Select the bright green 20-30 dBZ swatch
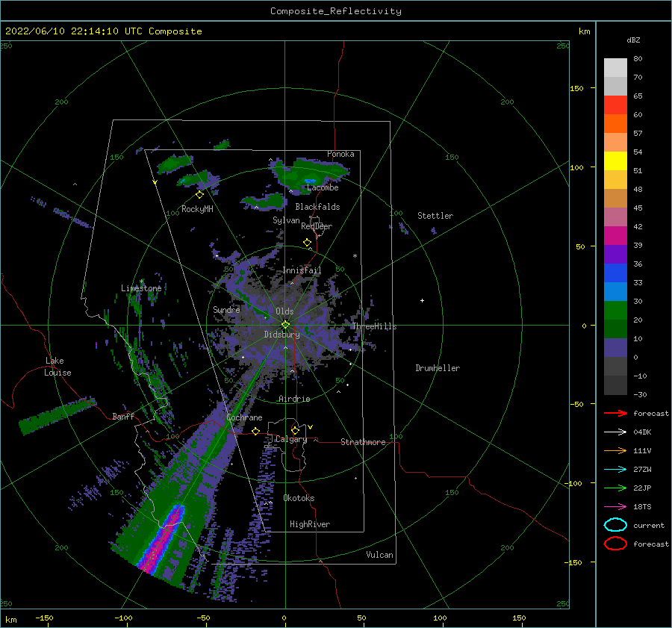This screenshot has height=628, width=672. 615,311
